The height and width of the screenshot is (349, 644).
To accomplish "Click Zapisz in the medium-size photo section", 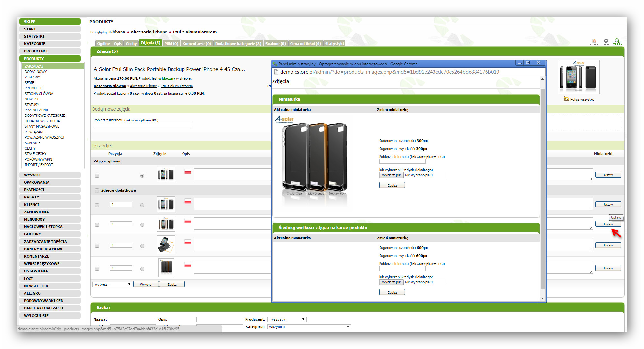I will point(392,292).
